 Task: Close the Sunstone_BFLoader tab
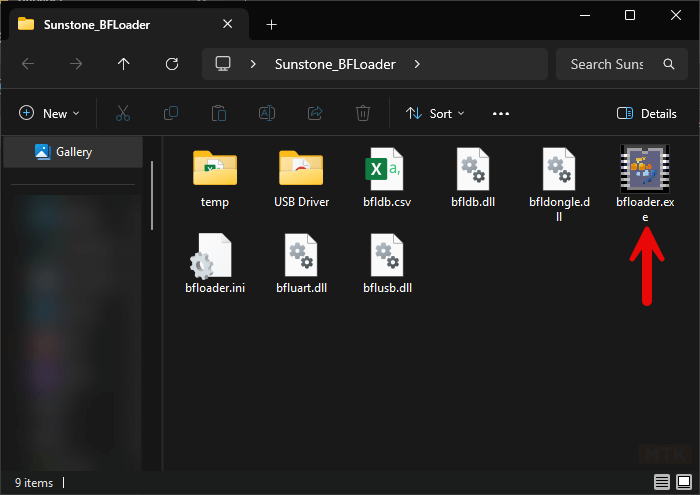[x=227, y=24]
